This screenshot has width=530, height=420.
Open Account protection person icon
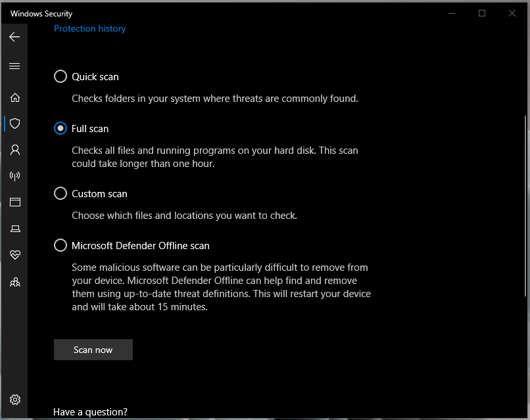pyautogui.click(x=14, y=150)
